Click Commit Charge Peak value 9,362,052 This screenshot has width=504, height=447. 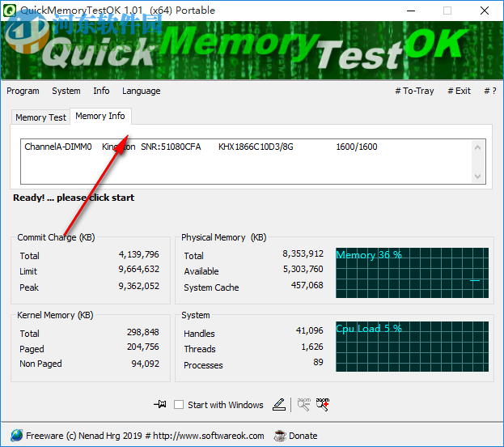point(139,286)
